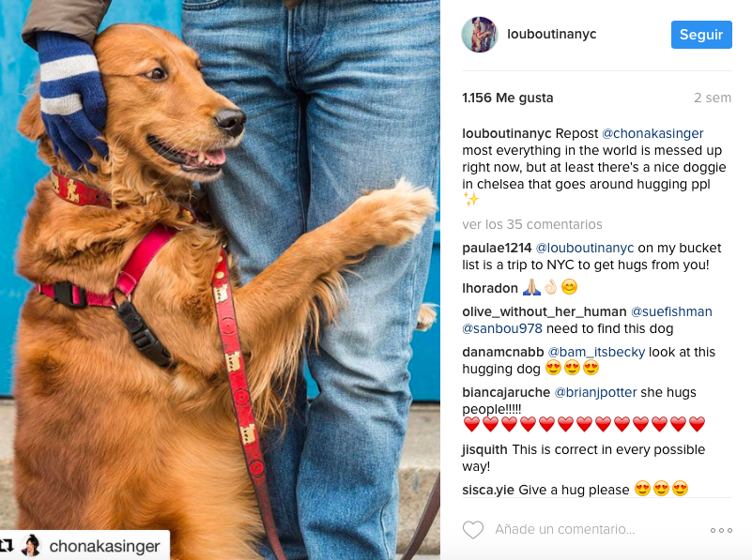This screenshot has width=752, height=560.
Task: Open the @suefishman mention
Action: tap(671, 311)
